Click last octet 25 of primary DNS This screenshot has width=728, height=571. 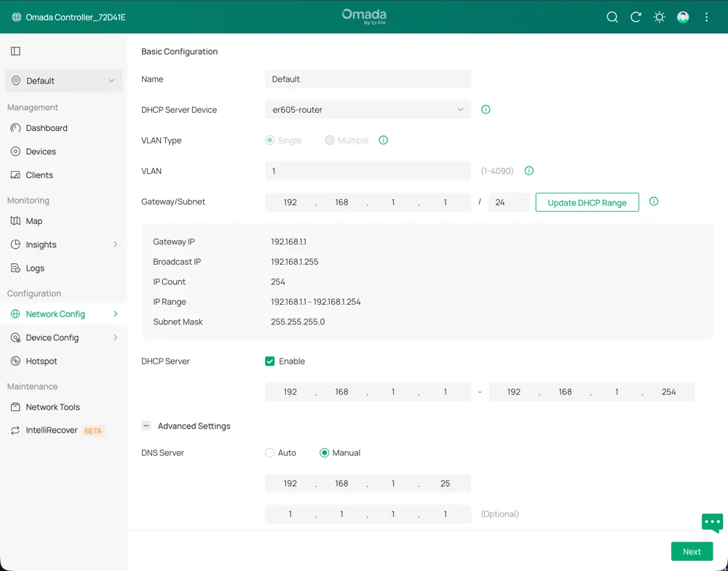445,483
